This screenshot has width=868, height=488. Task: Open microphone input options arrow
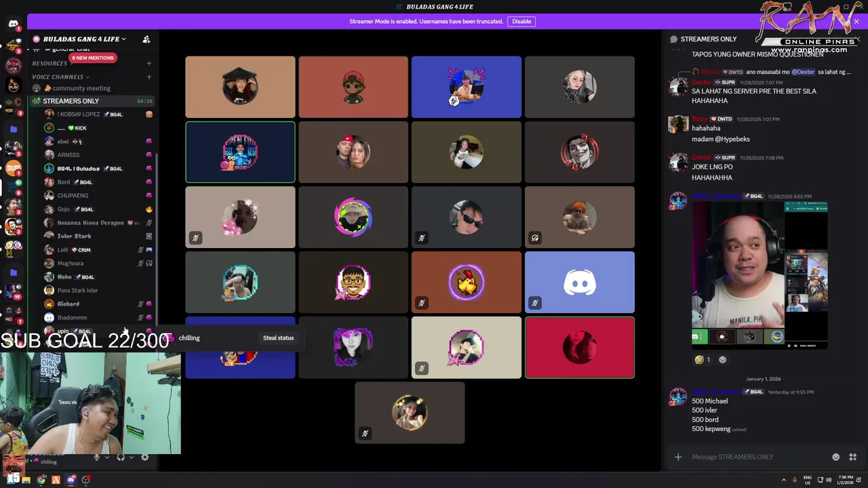tap(106, 457)
